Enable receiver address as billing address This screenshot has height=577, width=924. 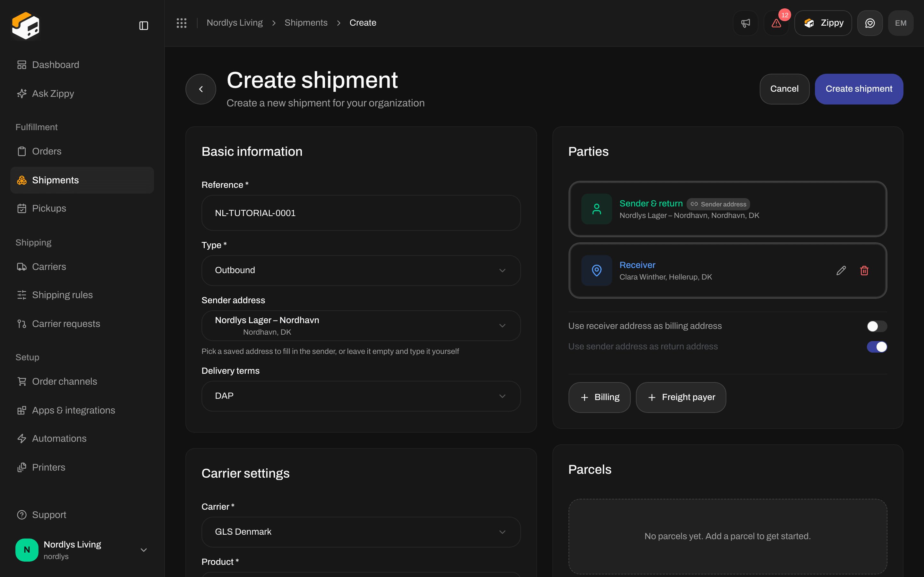[877, 326]
